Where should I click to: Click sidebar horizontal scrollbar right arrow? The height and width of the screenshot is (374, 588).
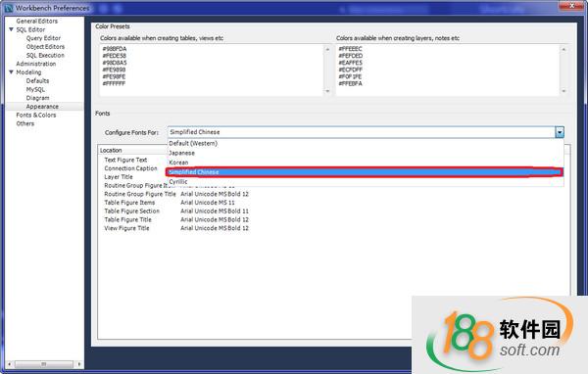coord(79,364)
